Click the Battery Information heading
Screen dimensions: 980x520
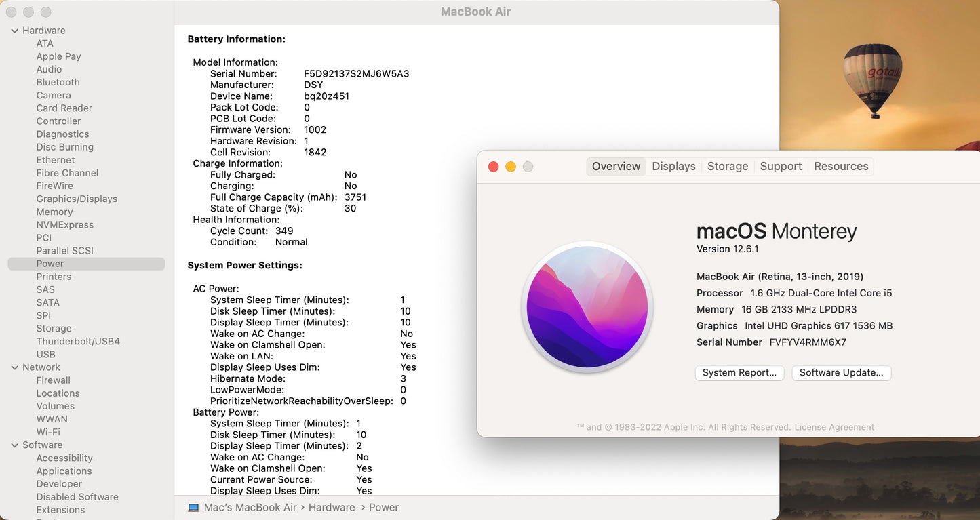coord(237,39)
